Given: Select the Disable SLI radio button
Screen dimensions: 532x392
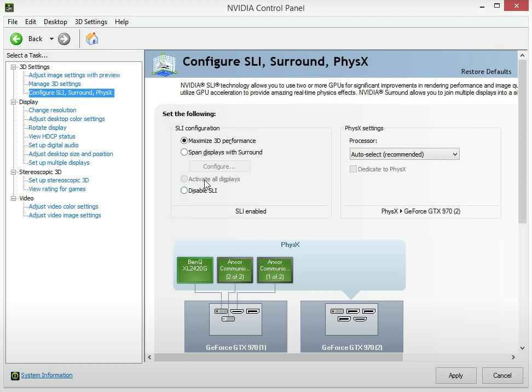Looking at the screenshot, I should tap(184, 191).
